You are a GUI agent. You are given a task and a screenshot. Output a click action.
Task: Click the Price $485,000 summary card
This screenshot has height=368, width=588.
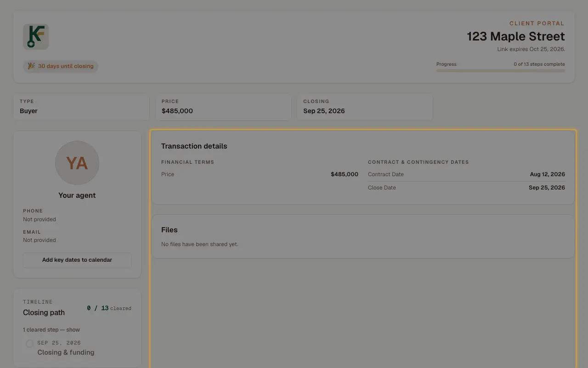[223, 107]
